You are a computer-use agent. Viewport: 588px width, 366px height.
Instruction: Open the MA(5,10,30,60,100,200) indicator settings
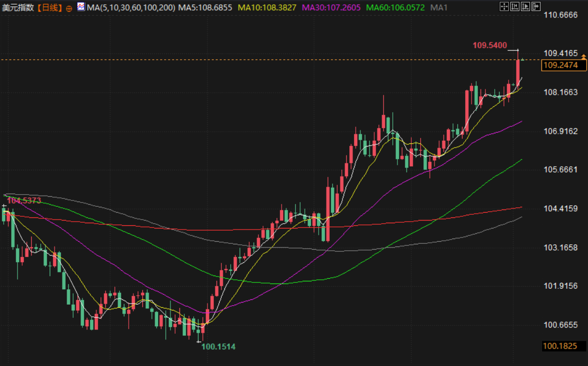(131, 7)
